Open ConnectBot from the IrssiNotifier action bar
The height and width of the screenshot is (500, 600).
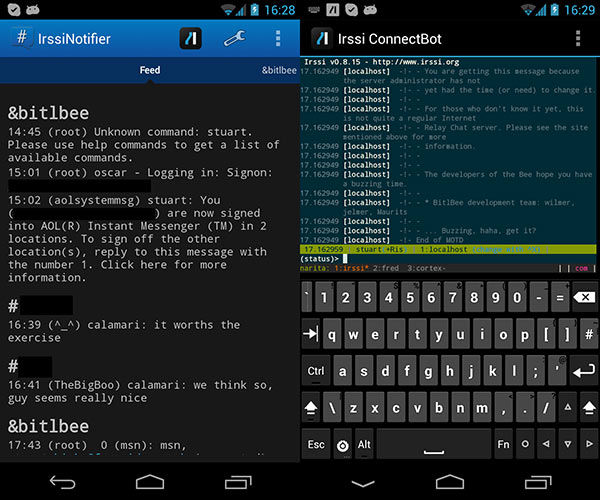click(x=191, y=38)
